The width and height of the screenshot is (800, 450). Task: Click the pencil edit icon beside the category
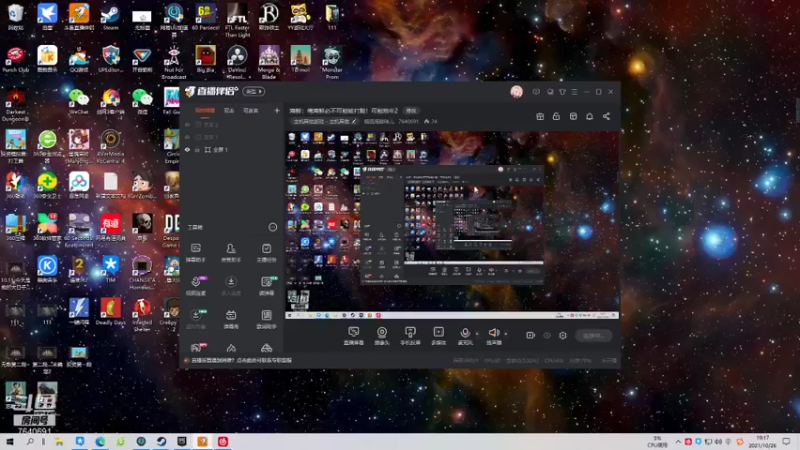[354, 121]
